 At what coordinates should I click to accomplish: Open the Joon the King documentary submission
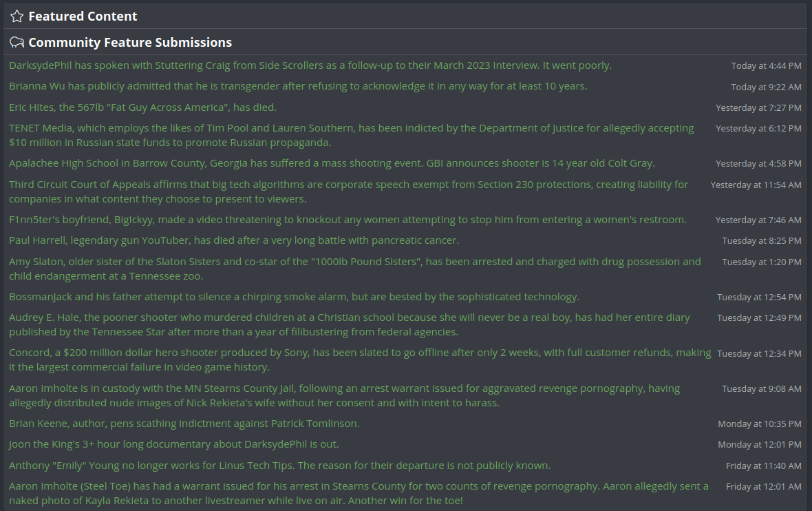(173, 444)
